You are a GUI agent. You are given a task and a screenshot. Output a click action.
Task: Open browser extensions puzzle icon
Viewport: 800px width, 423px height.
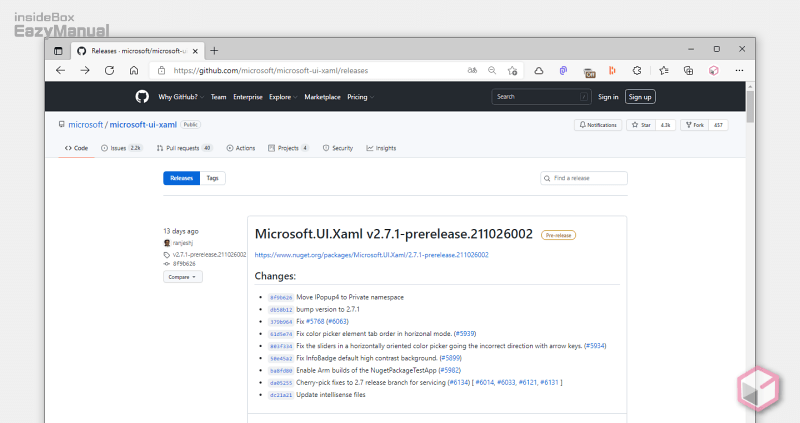(x=636, y=71)
